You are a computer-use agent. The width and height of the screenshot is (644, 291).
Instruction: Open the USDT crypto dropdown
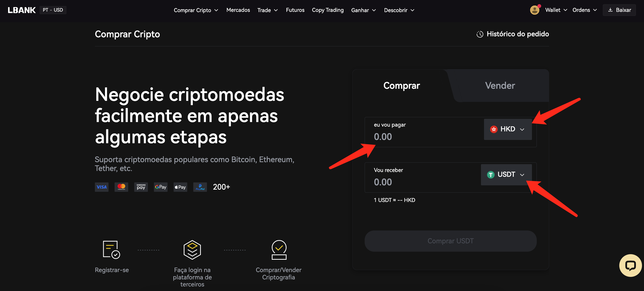coord(506,175)
